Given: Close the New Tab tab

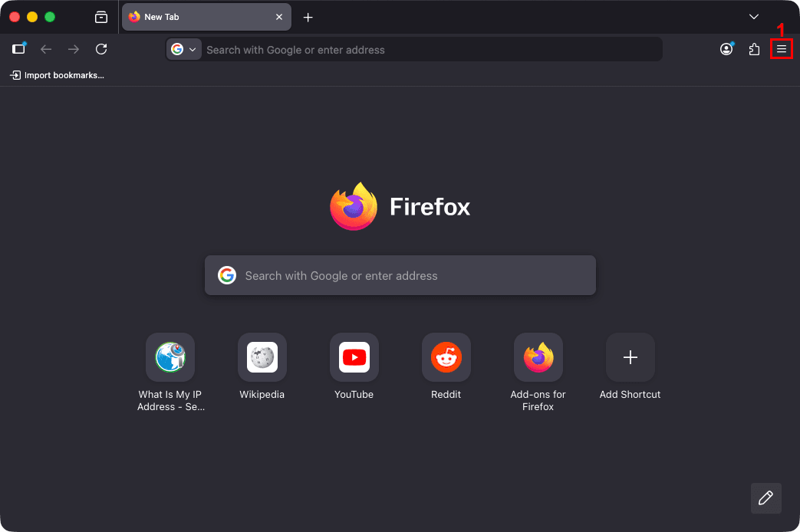Looking at the screenshot, I should 279,17.
